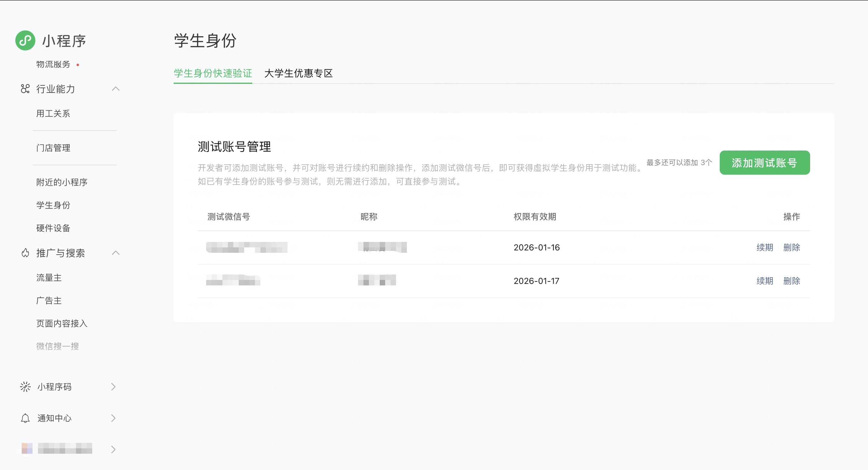Go to 流量主 under 推广与搜索
Screen dimensions: 868x470
point(49,278)
